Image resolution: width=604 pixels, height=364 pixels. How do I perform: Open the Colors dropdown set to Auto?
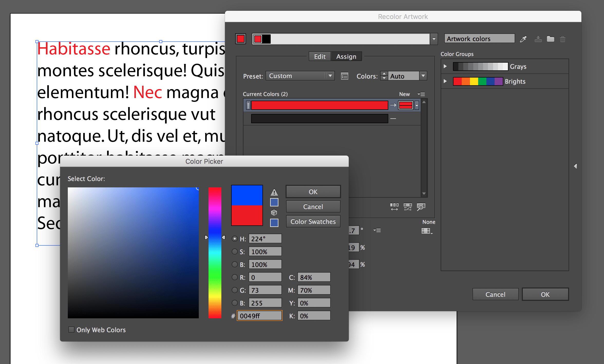423,76
